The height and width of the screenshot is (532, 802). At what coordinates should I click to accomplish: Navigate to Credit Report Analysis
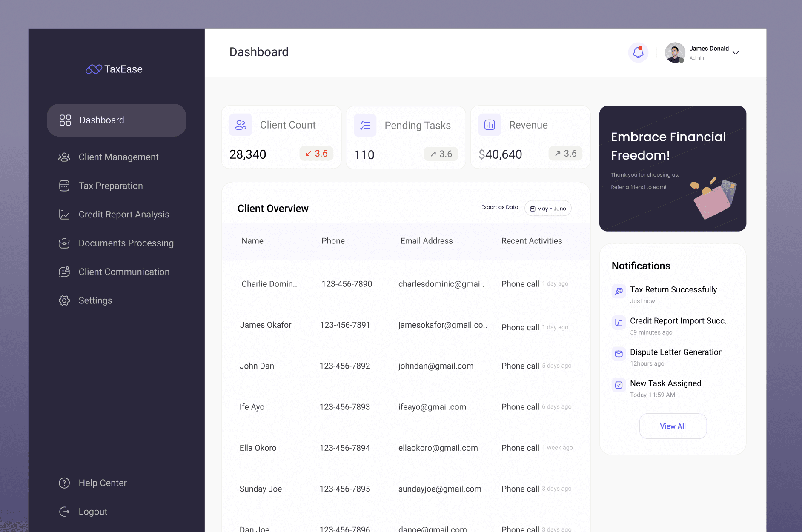(x=124, y=215)
